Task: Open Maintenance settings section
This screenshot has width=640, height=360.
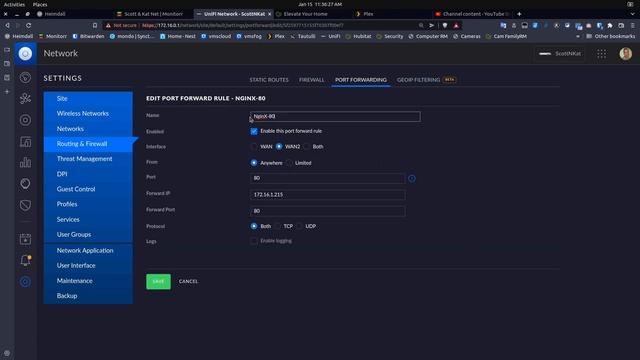Action: click(88, 281)
